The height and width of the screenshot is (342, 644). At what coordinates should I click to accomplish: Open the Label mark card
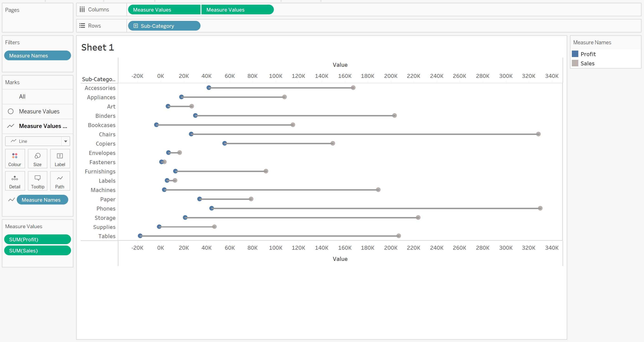[x=60, y=159]
